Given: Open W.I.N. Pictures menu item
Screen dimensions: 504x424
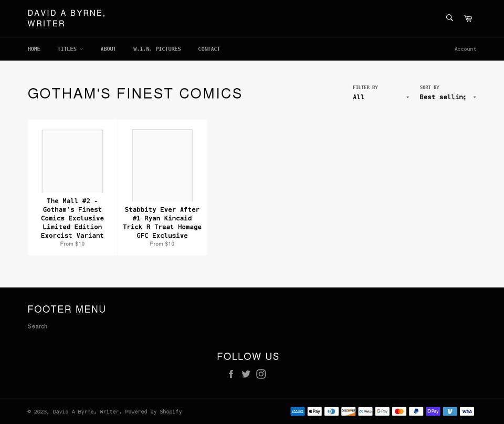Looking at the screenshot, I should pos(157,49).
